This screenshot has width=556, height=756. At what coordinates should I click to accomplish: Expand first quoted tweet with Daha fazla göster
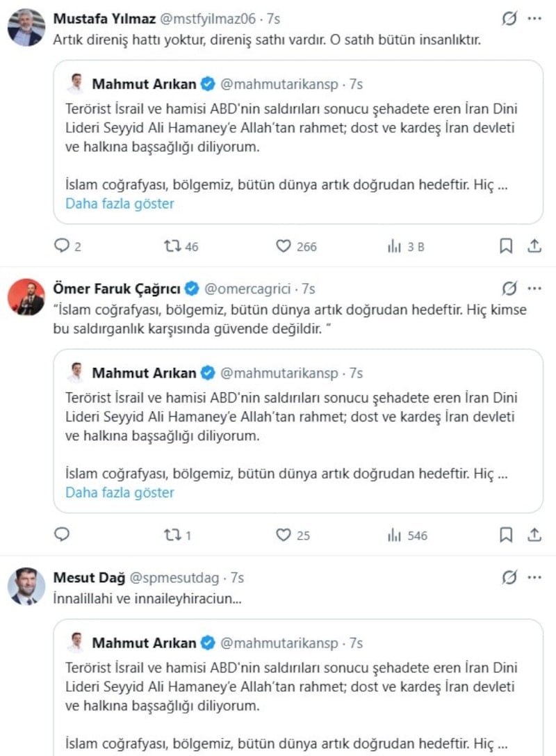click(x=120, y=204)
